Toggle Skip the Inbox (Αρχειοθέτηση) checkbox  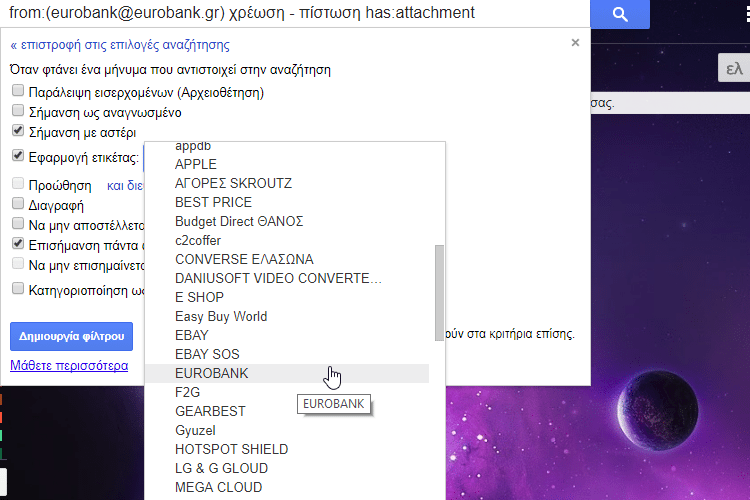click(18, 90)
